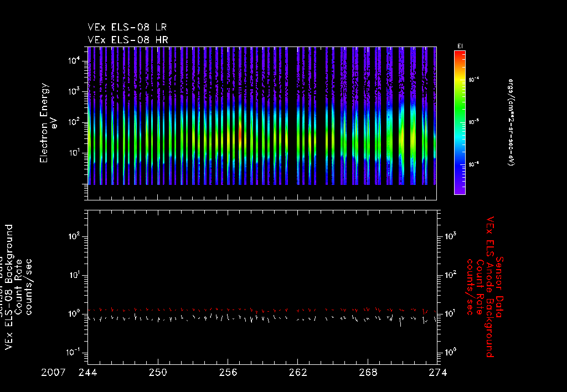The height and width of the screenshot is (392, 567).
Task: Click the 10^-4 color bar tick label
Action: point(474,80)
